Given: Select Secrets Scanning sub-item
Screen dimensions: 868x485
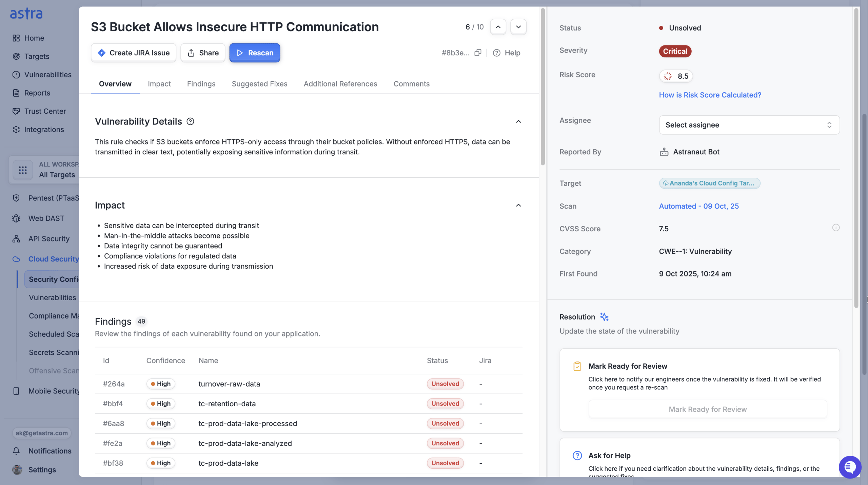Looking at the screenshot, I should click(x=54, y=352).
